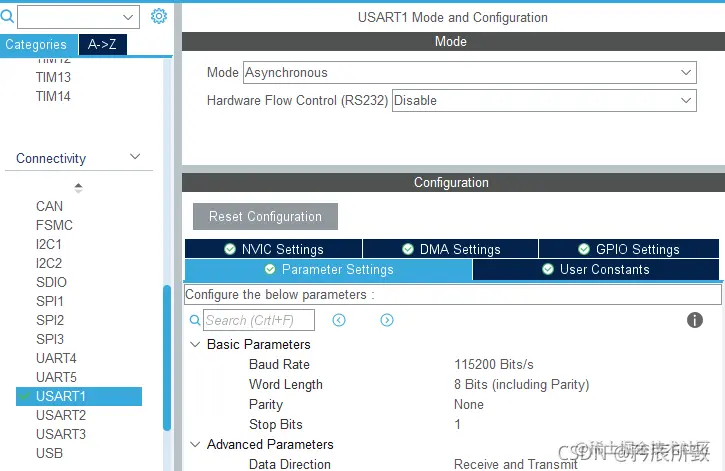Screen dimensions: 725x471
Task: Switch to the A->Z tab
Action: (102, 44)
